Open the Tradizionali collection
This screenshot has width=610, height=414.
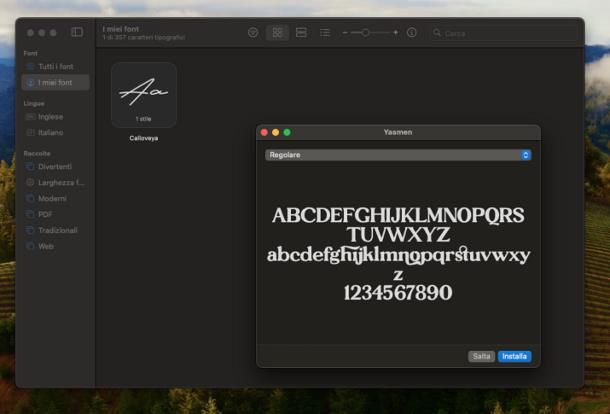56,231
